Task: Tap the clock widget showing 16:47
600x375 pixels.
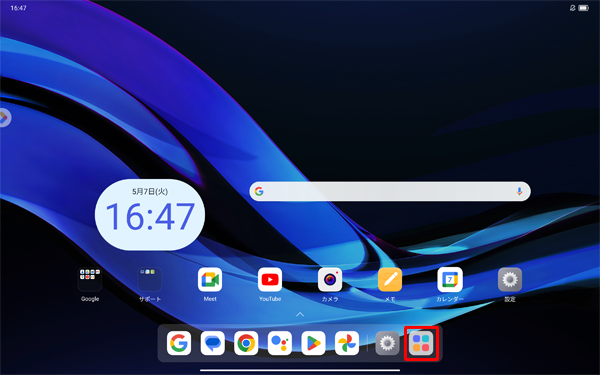Action: click(150, 215)
